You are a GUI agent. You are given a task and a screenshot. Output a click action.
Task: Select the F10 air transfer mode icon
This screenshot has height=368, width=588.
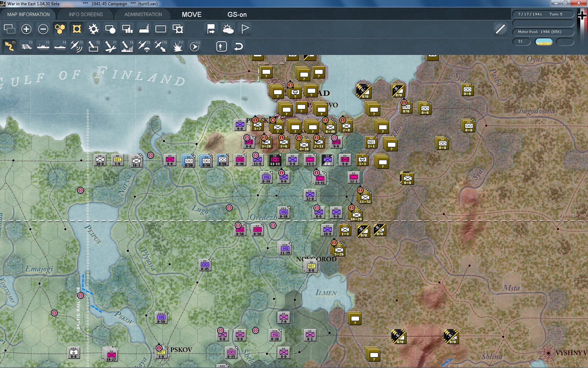[161, 46]
